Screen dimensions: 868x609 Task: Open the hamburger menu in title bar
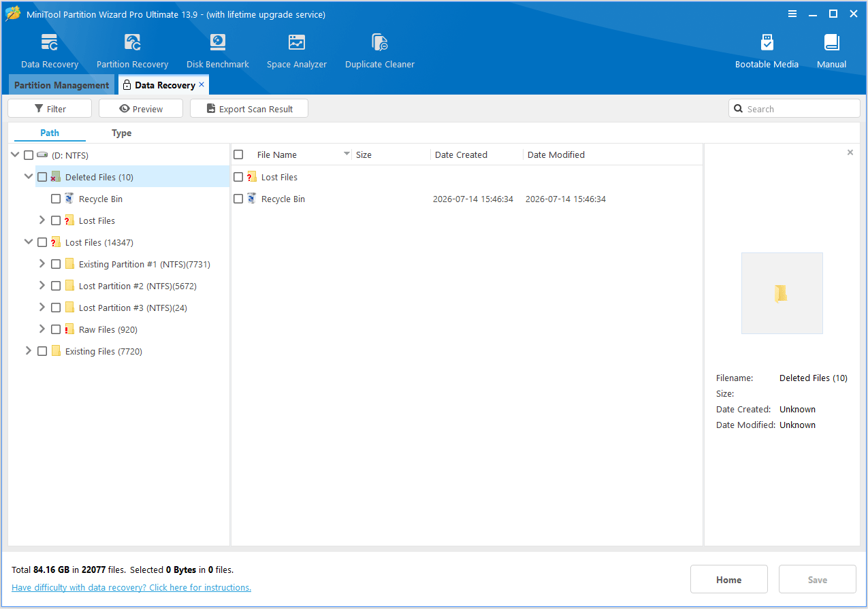[x=792, y=14]
